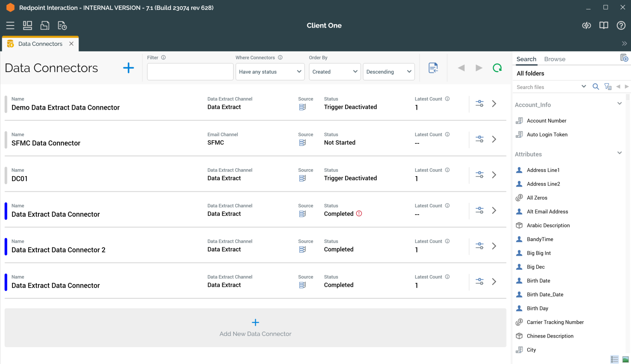Open settings icon for SFMC Data Connector
Screen dimensions: 631x364
479,139
